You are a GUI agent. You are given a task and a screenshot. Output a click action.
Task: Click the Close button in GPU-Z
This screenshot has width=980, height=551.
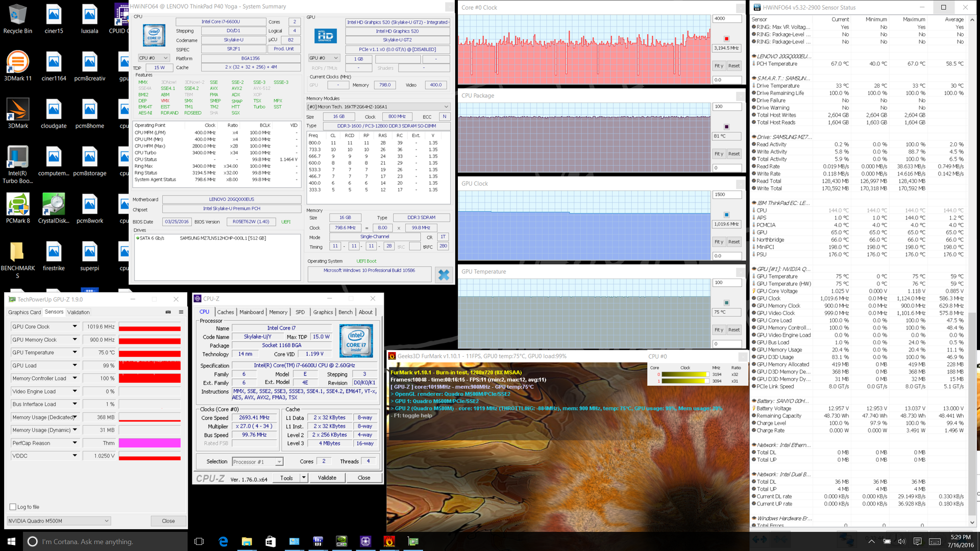pos(168,521)
